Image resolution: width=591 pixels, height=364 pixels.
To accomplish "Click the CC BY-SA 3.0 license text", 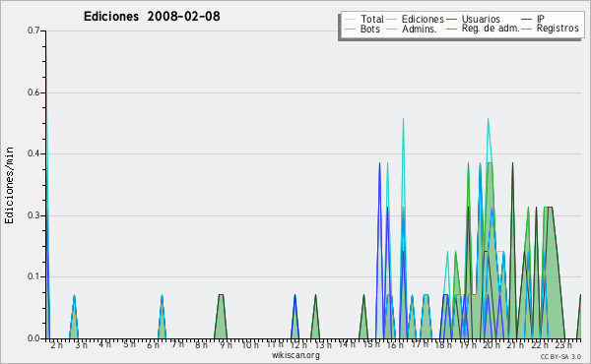I will [x=560, y=357].
